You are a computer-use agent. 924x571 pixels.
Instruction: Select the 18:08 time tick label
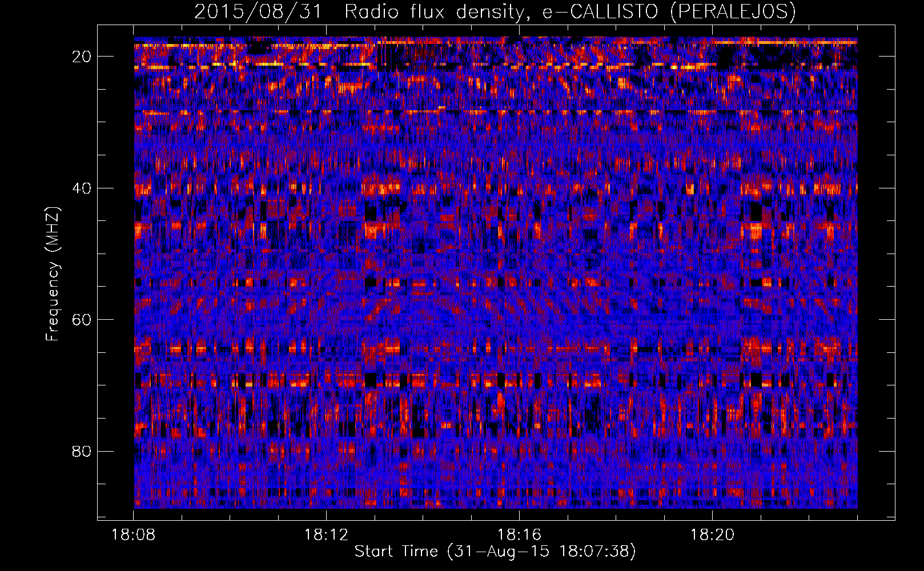pyautogui.click(x=133, y=535)
